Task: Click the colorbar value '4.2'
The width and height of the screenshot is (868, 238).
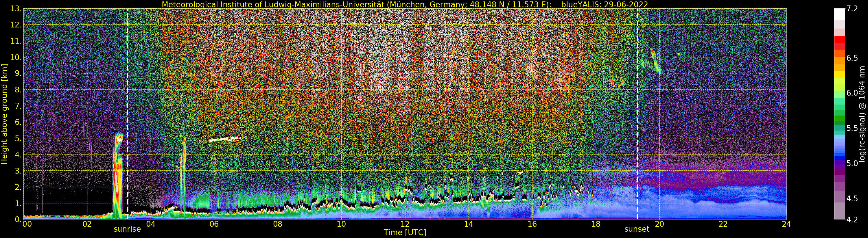Action: point(852,220)
